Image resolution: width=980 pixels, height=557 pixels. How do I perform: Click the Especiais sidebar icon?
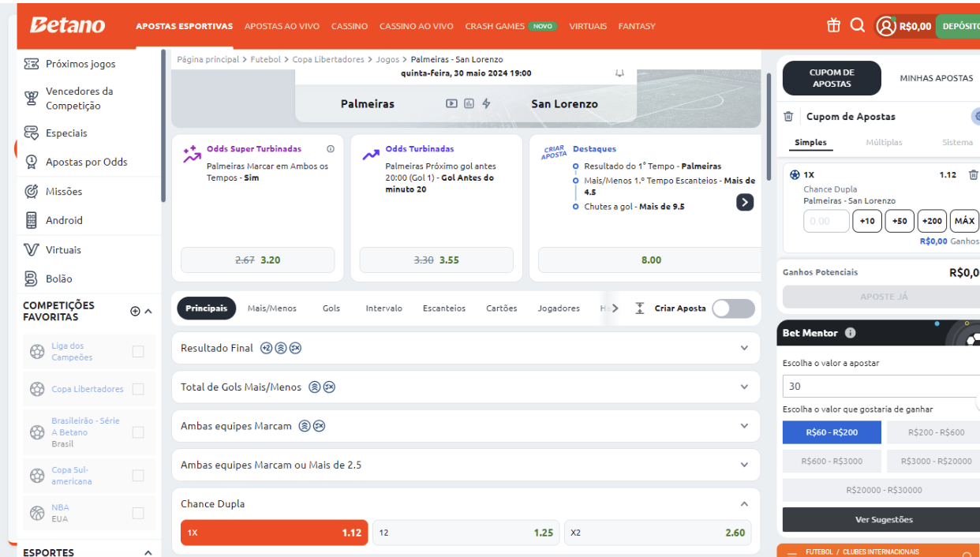coord(32,133)
